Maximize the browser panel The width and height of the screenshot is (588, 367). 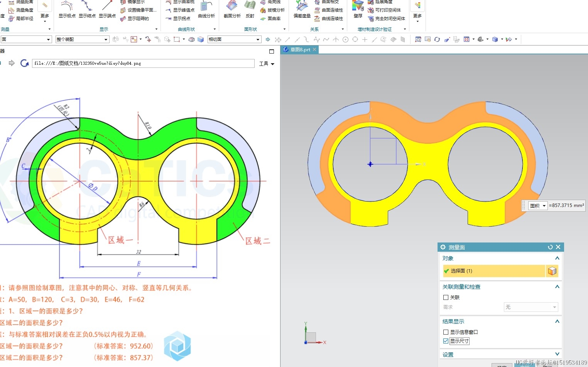click(272, 51)
